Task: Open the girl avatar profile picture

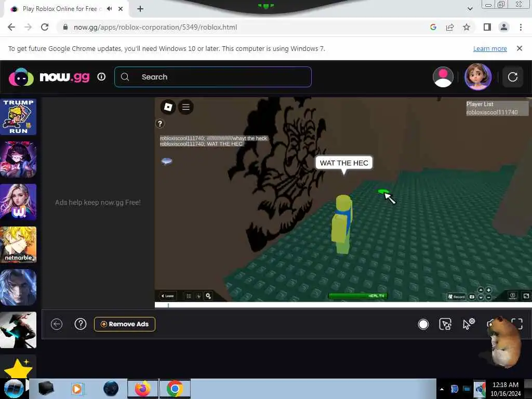Action: pyautogui.click(x=478, y=77)
